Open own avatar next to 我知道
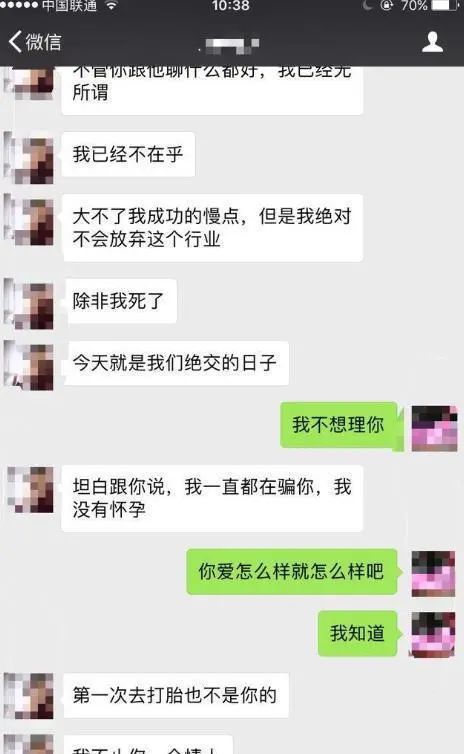464x754 pixels. (x=433, y=635)
